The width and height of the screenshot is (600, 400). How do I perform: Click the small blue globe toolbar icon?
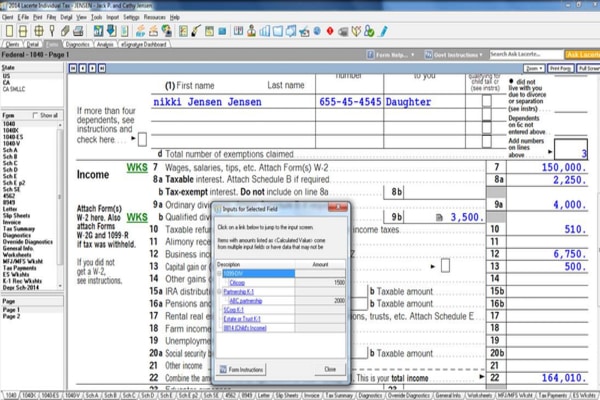coord(317,31)
